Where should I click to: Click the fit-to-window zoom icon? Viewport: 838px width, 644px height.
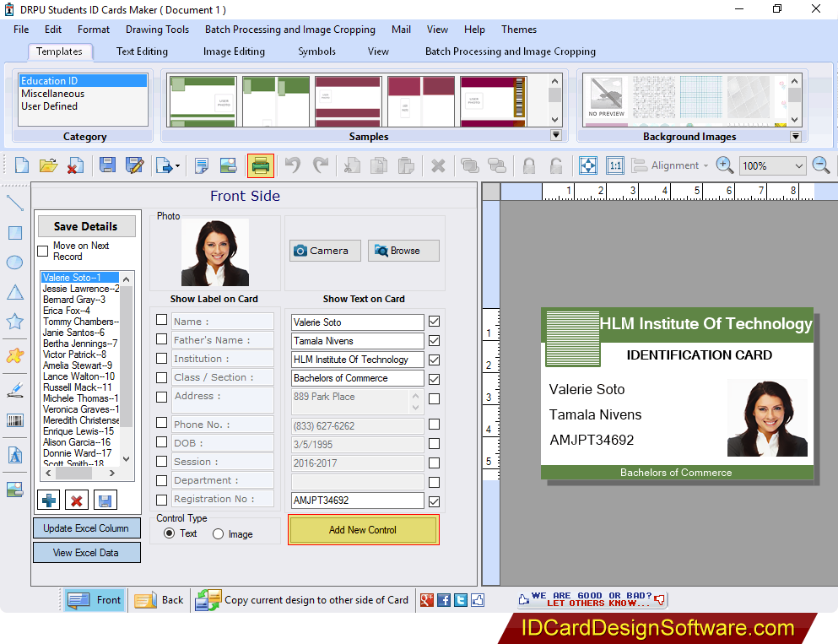(587, 165)
